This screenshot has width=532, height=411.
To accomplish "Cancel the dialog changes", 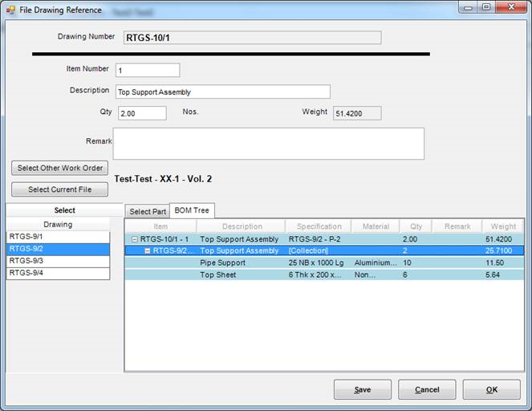I will tap(427, 390).
